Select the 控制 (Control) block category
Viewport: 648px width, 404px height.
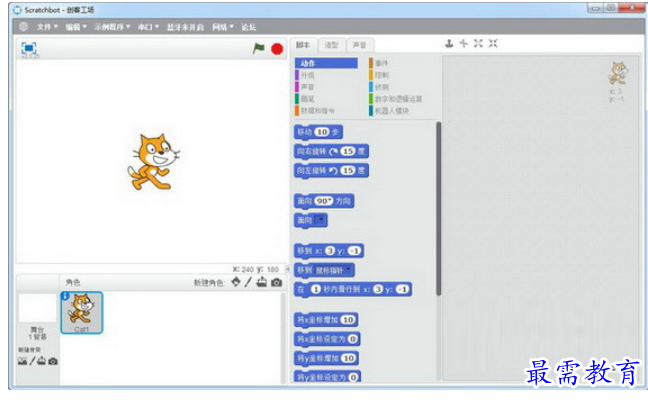(x=379, y=75)
